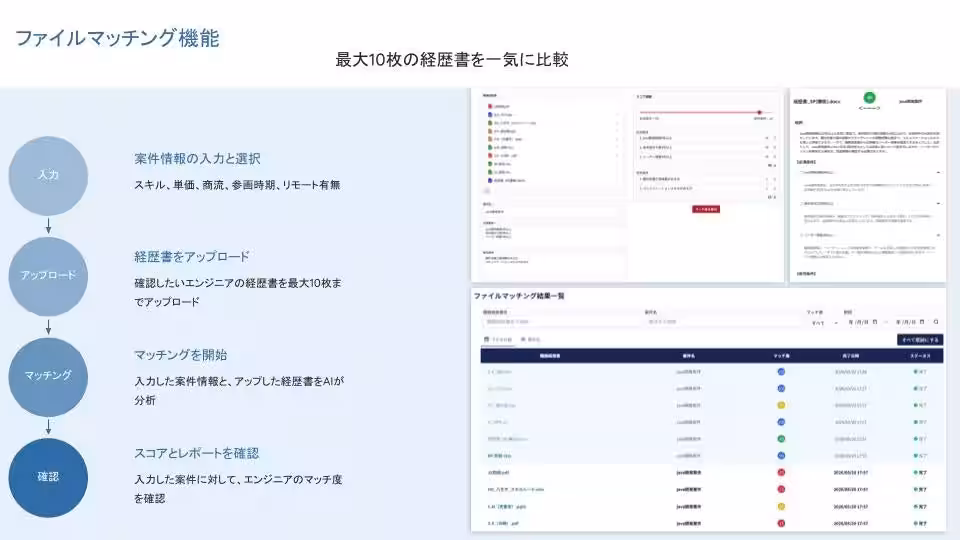Click the すべて既読にする button
Screen dimensions: 960x540
coord(920,340)
